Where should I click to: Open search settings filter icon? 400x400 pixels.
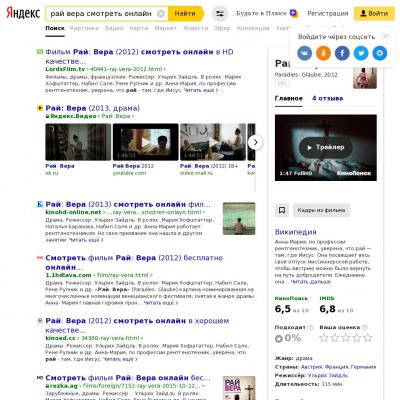click(x=220, y=14)
